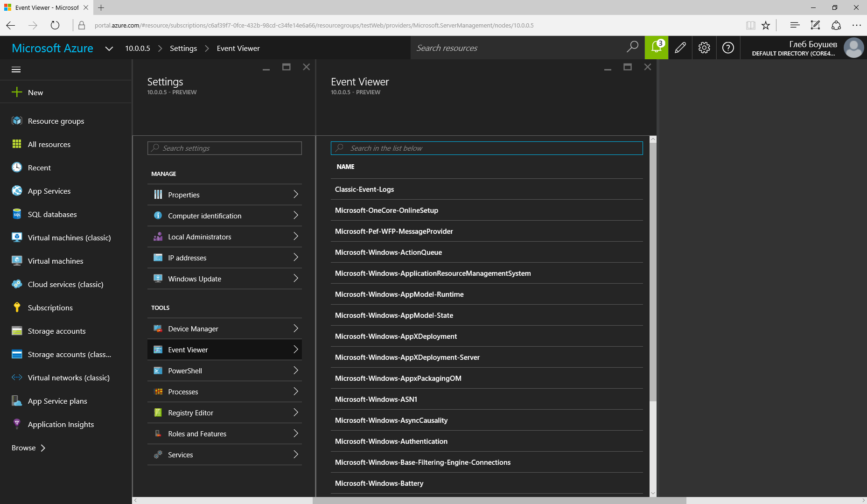Open IP addresses settings item
The image size is (867, 504).
[224, 258]
